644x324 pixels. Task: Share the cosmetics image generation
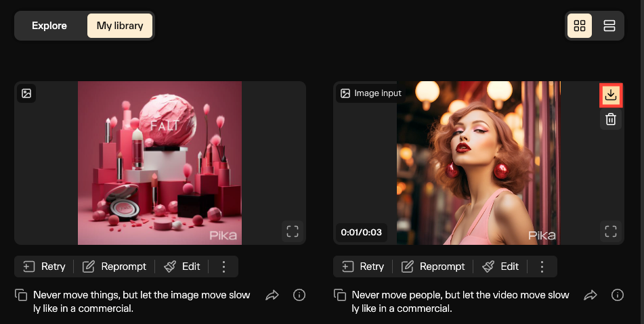tap(272, 295)
